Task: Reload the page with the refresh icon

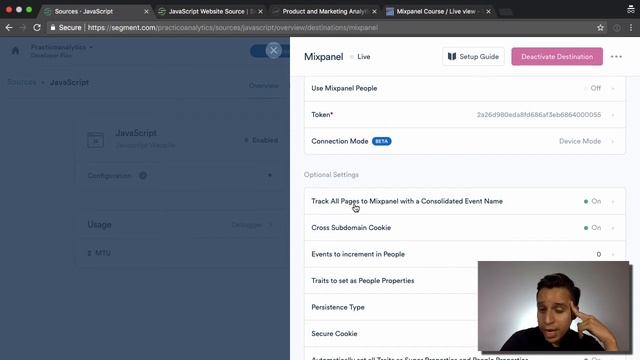Action: click(x=37, y=27)
